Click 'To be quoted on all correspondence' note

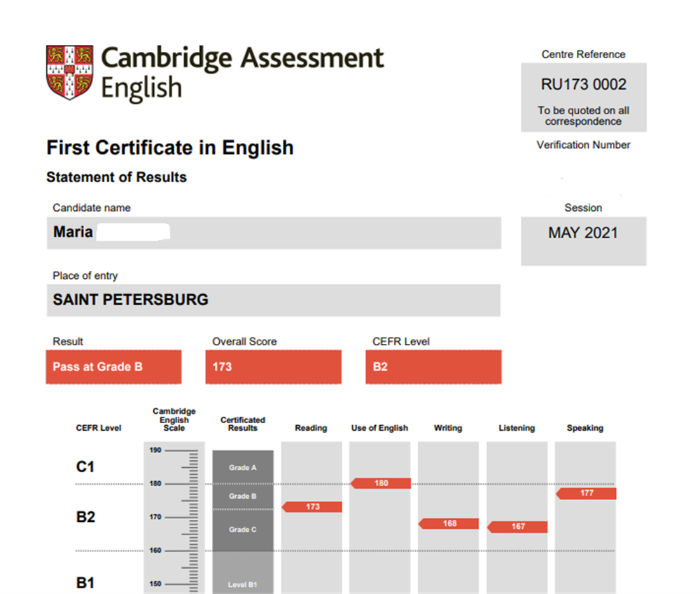[x=584, y=116]
